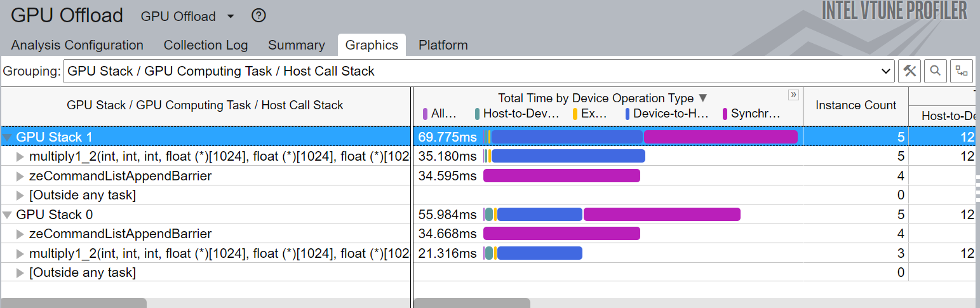Switch to the Summary tab
This screenshot has width=980, height=308.
click(296, 45)
